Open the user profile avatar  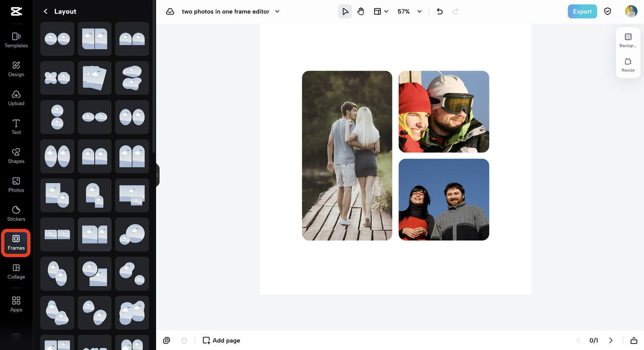click(x=631, y=12)
